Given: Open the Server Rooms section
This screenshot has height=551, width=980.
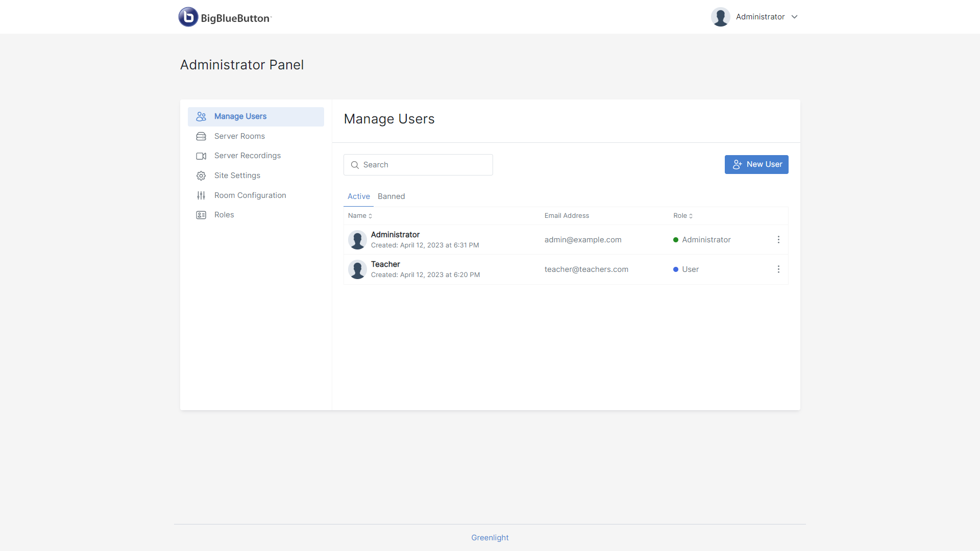Looking at the screenshot, I should click(256, 136).
